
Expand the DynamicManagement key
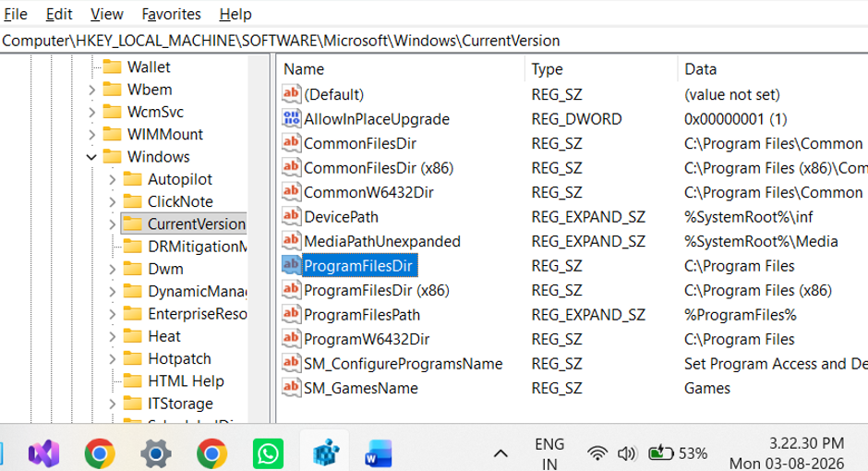click(x=113, y=292)
